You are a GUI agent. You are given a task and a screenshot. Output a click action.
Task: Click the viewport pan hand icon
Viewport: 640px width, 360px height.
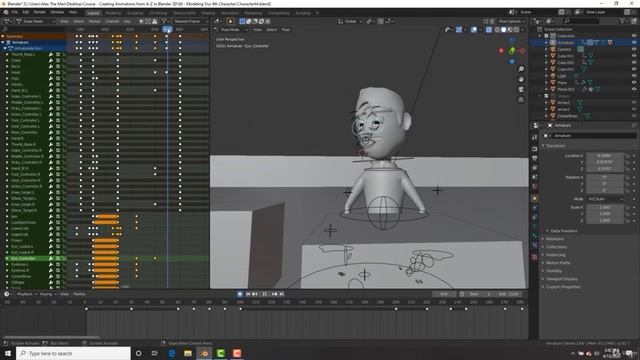521,79
